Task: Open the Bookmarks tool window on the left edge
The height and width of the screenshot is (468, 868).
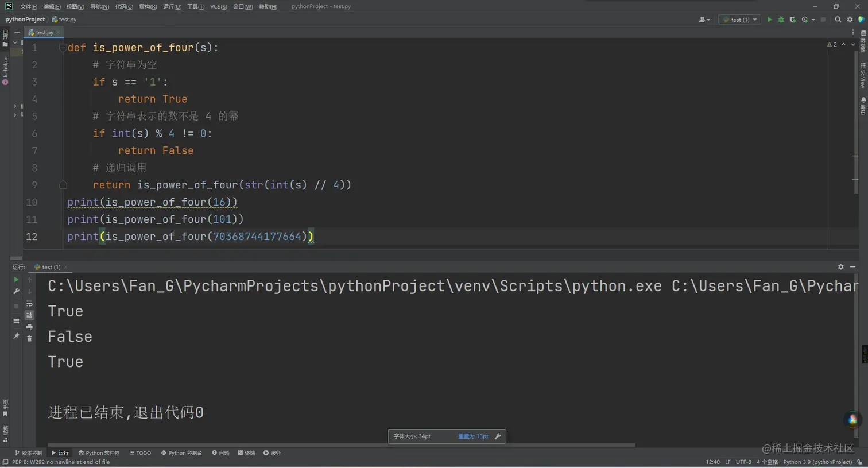Action: click(x=5, y=408)
